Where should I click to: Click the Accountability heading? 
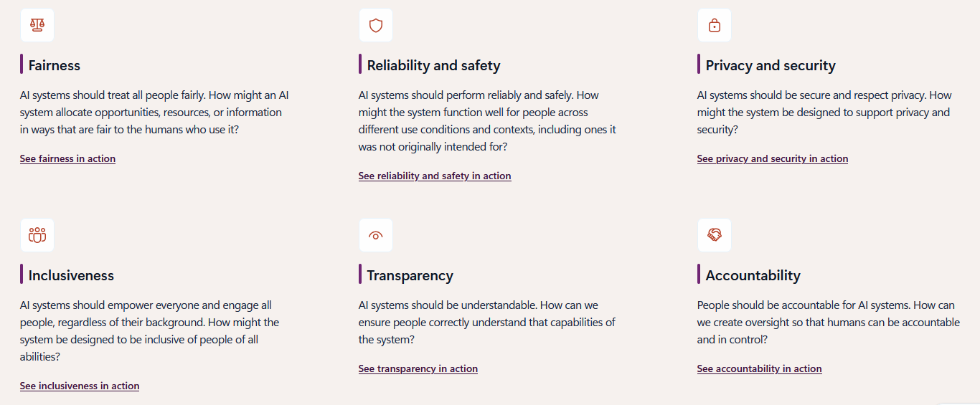pos(753,275)
